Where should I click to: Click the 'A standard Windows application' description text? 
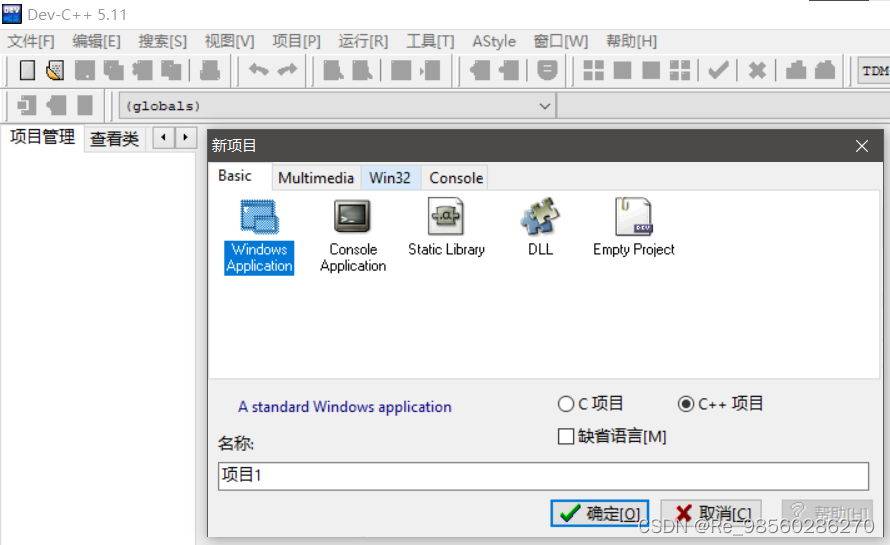click(345, 407)
